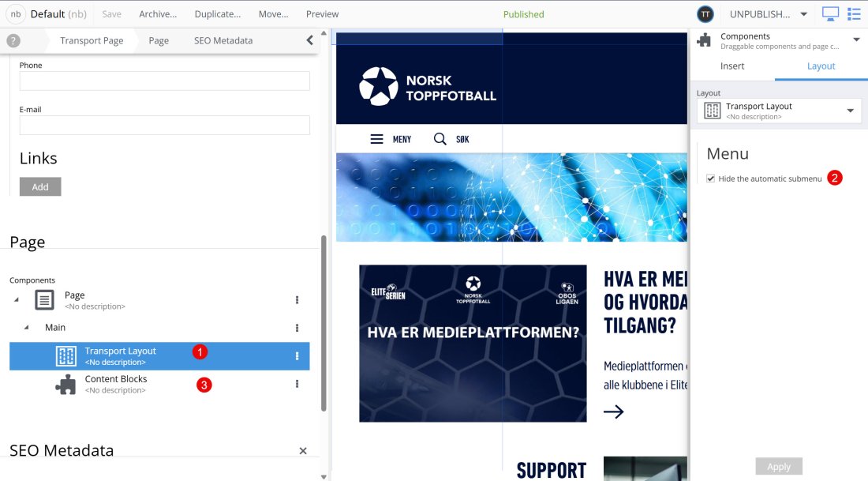Open the component list view icon

tap(854, 13)
